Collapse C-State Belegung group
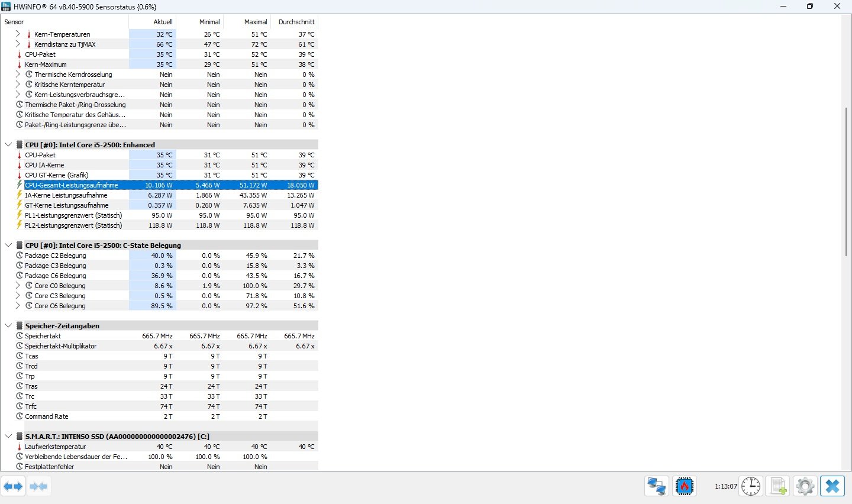The image size is (852, 504). 8,245
